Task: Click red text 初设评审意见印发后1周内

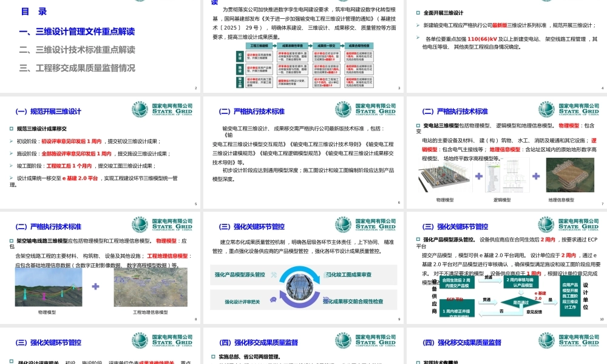Action: (71, 141)
